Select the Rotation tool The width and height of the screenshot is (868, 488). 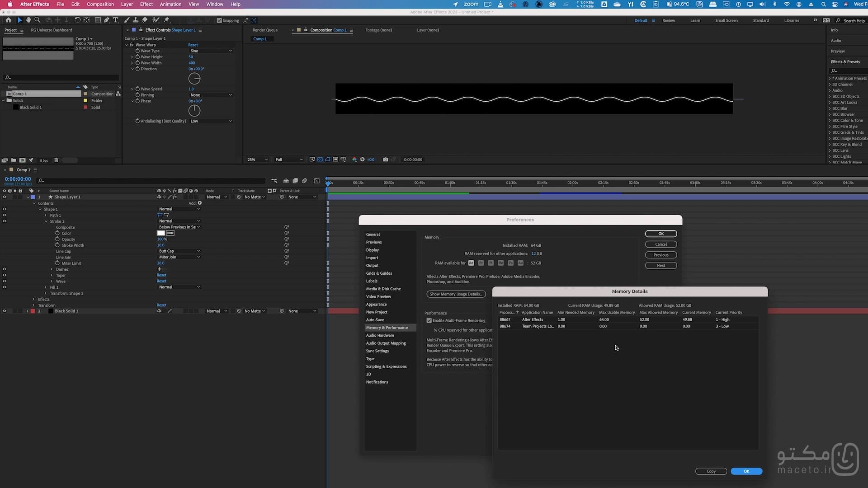click(77, 20)
